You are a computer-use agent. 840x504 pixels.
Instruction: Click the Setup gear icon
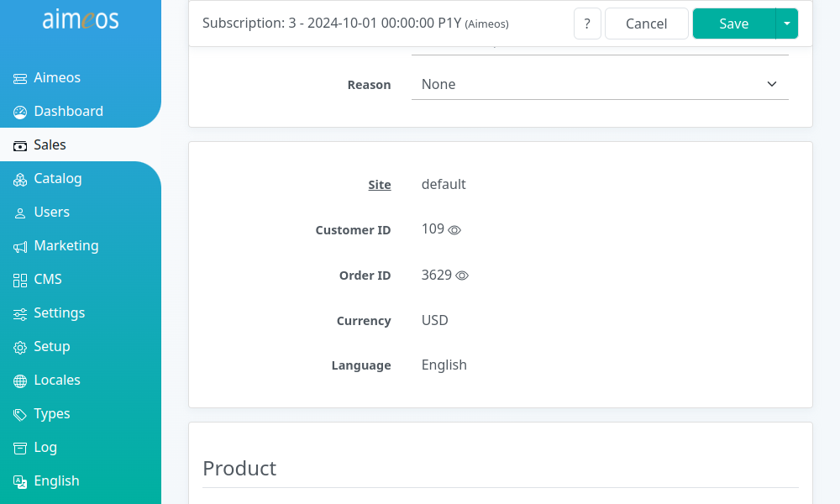[x=20, y=348]
